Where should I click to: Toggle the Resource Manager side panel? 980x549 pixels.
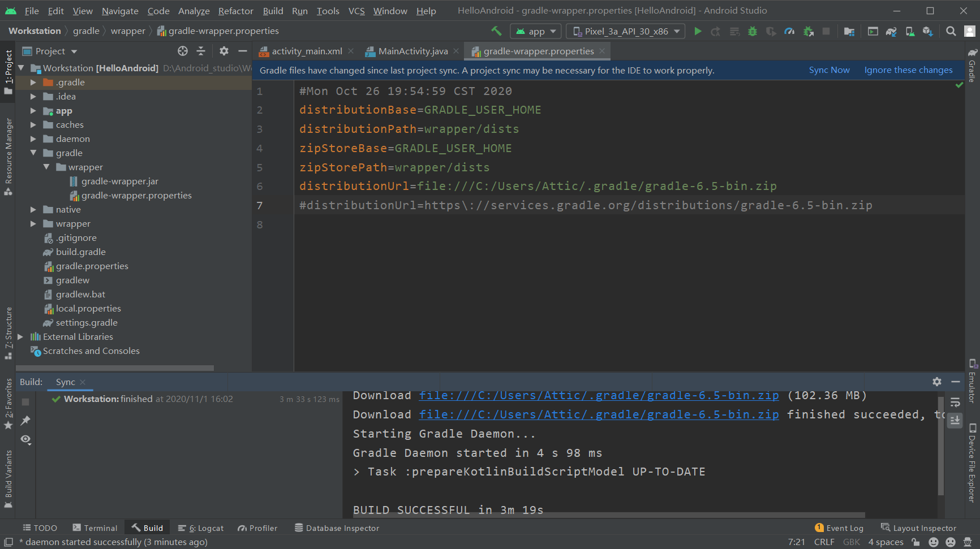pos(8,157)
